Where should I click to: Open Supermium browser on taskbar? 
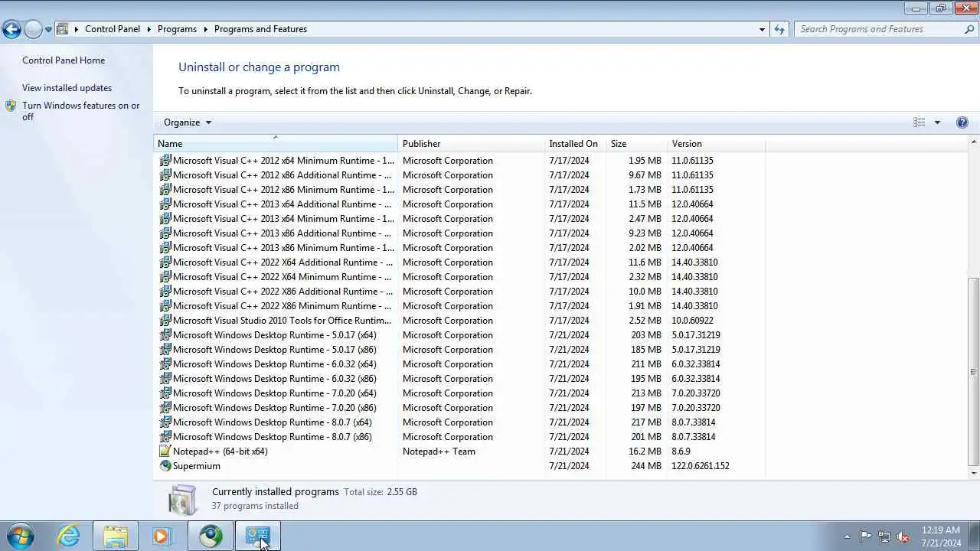click(x=211, y=536)
